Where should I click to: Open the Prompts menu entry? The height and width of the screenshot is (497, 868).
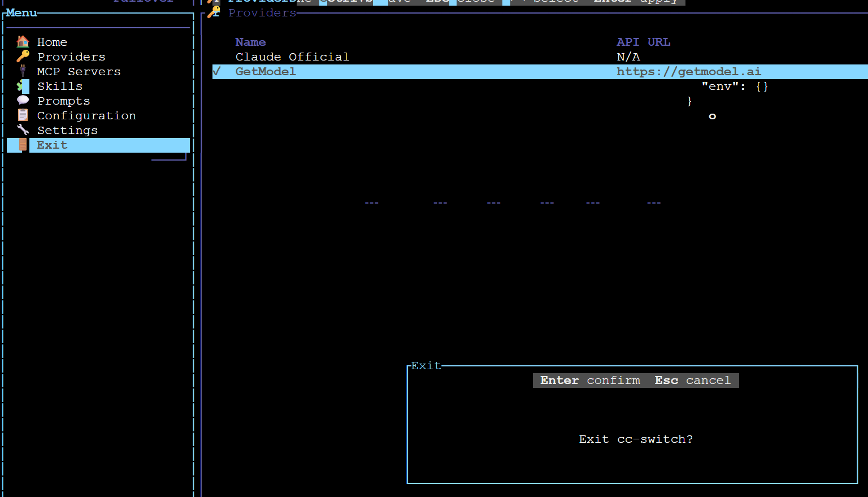64,101
